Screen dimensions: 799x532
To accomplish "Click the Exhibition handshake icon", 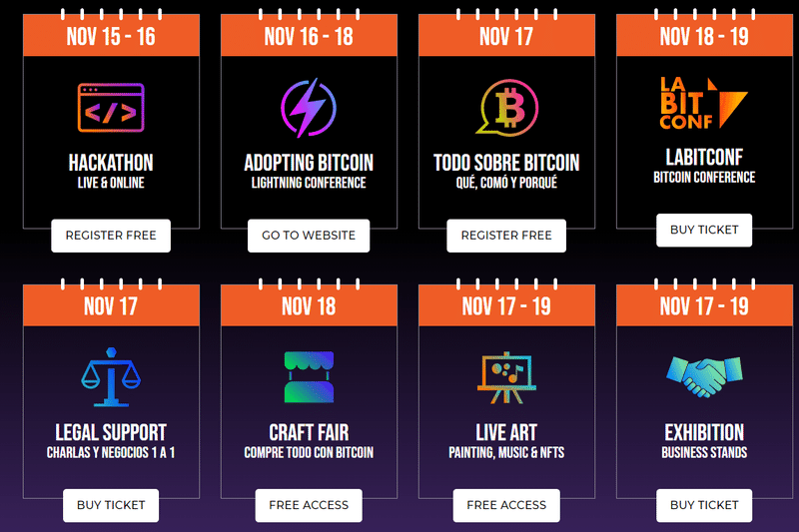I will click(704, 376).
